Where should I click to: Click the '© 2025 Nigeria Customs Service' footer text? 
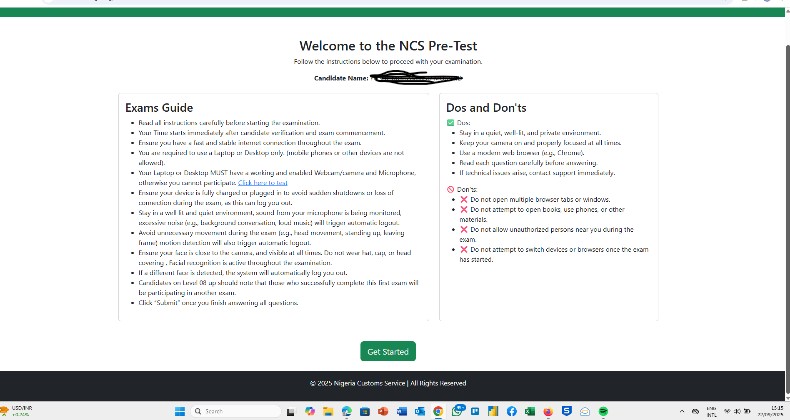point(388,383)
